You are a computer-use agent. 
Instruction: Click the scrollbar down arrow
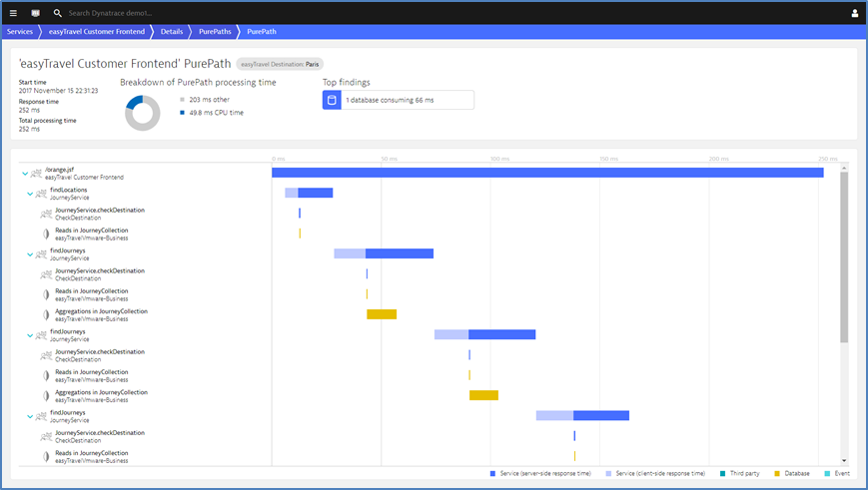click(x=844, y=460)
